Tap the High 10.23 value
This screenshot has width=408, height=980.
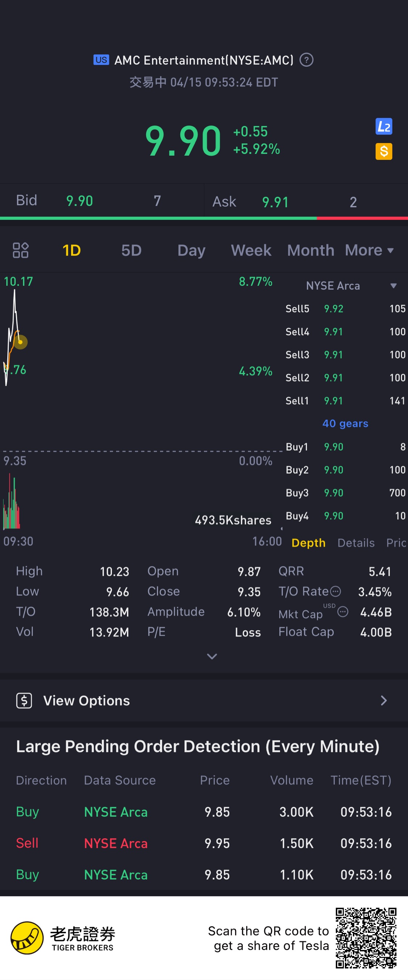[x=115, y=571]
